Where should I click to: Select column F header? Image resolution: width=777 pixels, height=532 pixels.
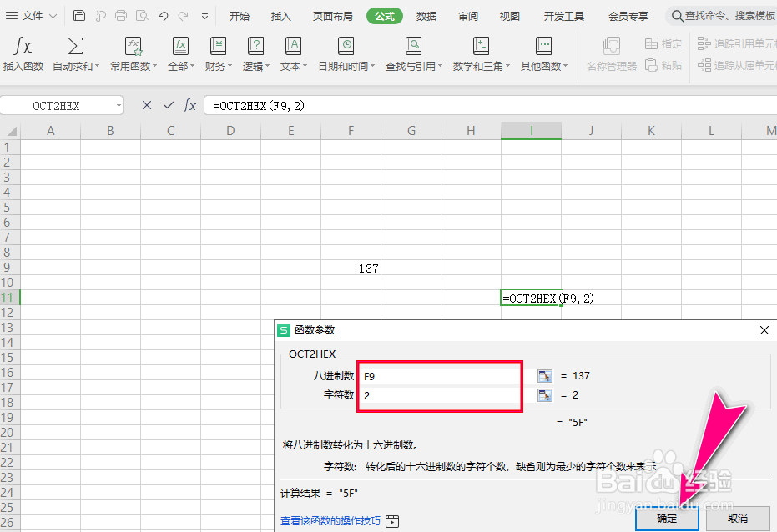point(351,131)
